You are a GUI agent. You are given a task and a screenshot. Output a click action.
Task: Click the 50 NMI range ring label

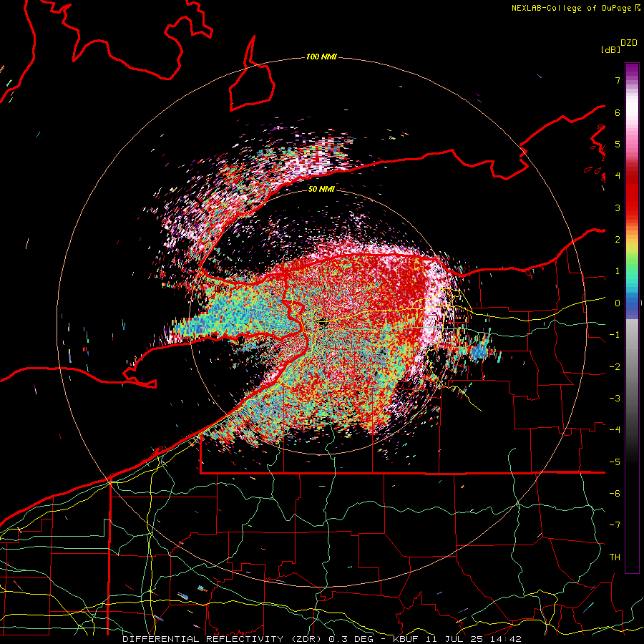click(321, 190)
